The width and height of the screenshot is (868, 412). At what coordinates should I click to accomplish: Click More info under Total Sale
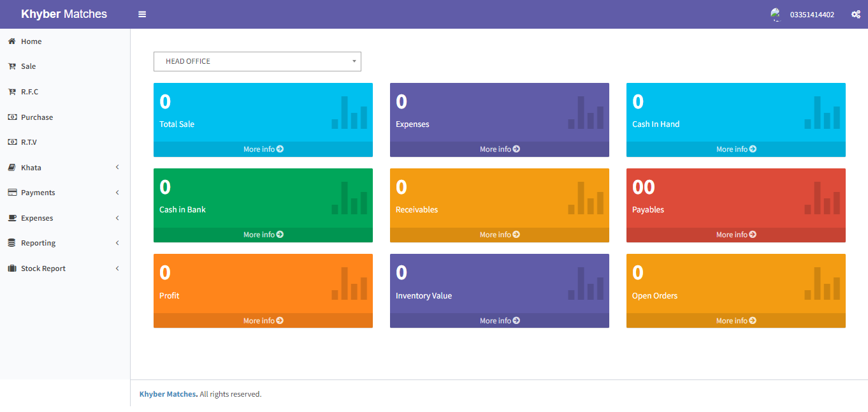(263, 149)
